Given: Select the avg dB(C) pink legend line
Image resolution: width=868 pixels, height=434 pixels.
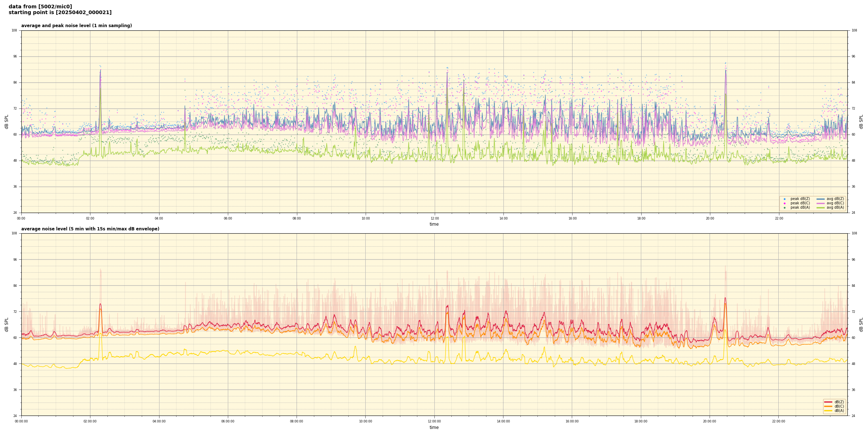Looking at the screenshot, I should click(821, 203).
